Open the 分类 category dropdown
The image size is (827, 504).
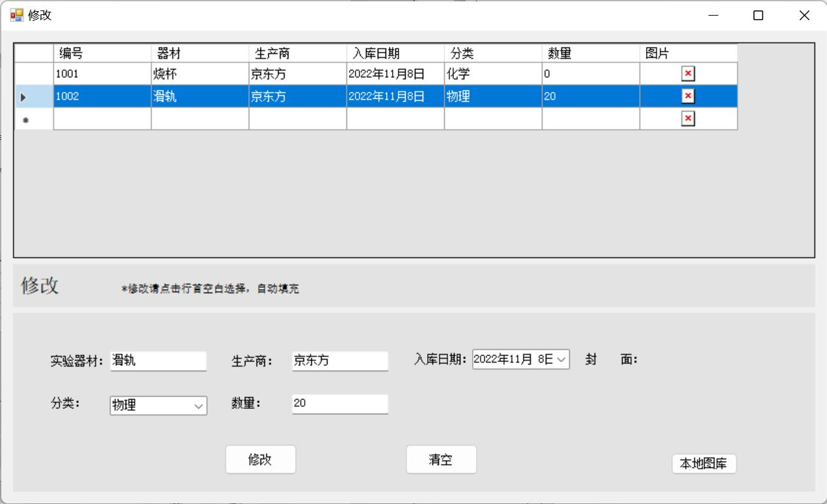[199, 406]
